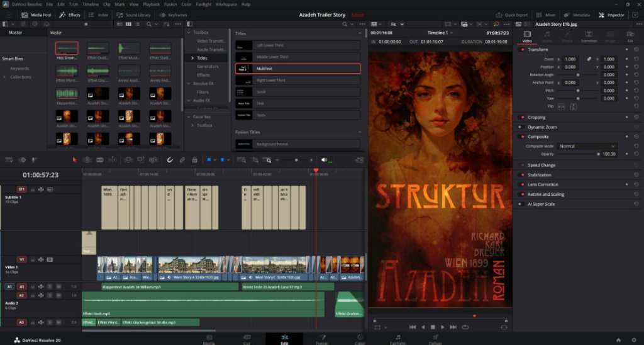Reset the Transform section in Inspector
This screenshot has width=644, height=345.
(x=636, y=50)
